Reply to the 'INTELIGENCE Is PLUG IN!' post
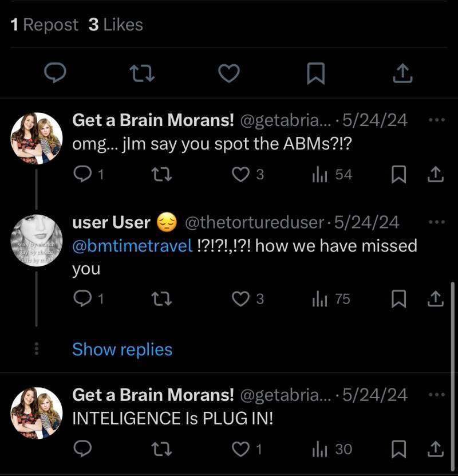The height and width of the screenshot is (476, 458). [x=83, y=449]
